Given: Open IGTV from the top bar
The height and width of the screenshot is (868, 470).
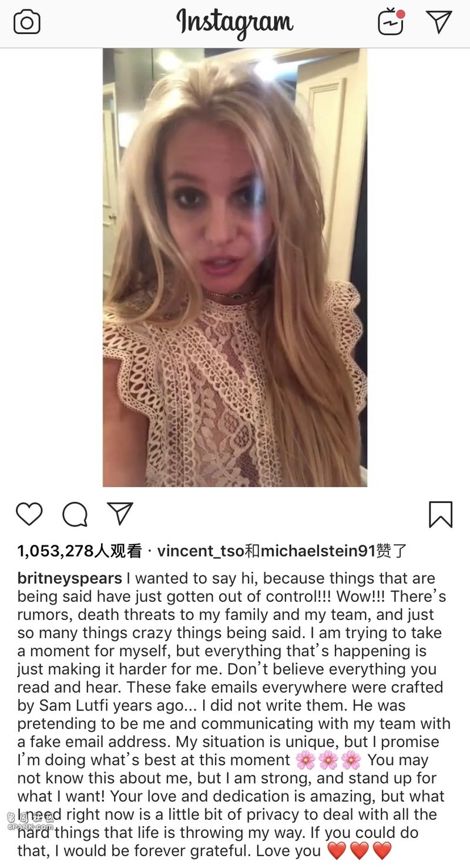Looking at the screenshot, I should pyautogui.click(x=391, y=22).
